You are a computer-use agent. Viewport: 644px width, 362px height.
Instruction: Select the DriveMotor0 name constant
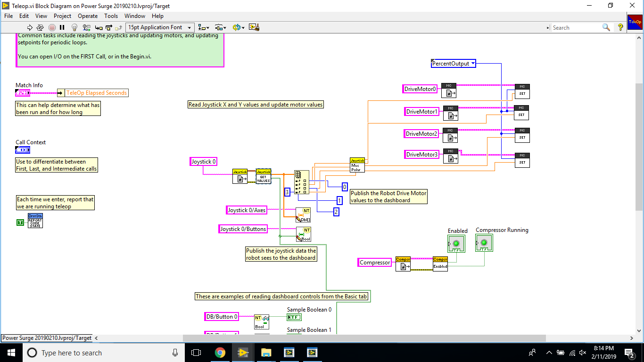pyautogui.click(x=420, y=89)
